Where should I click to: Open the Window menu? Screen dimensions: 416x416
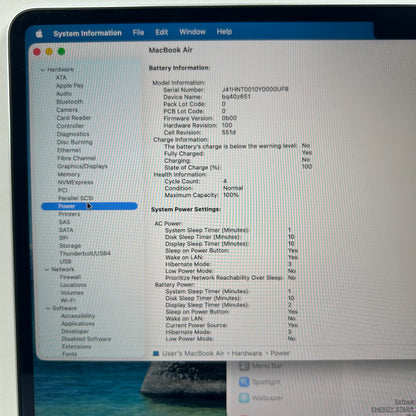[x=192, y=32]
